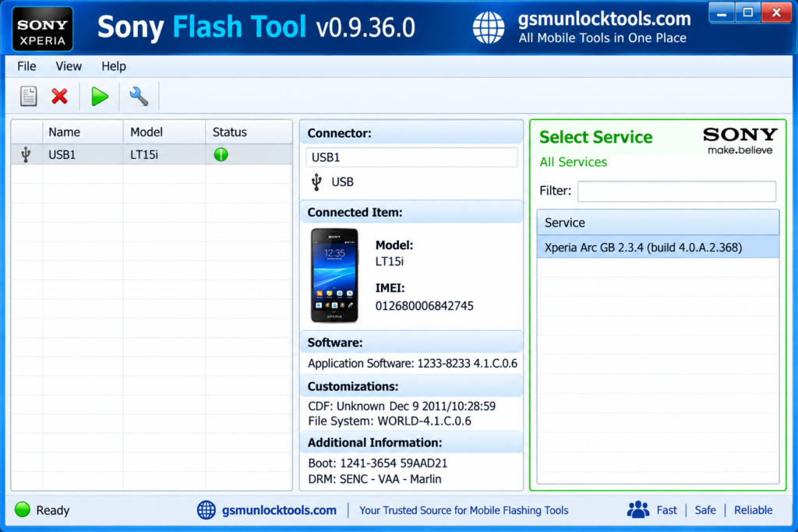Viewport: 798px width, 532px height.
Task: Sort by the Status column header
Action: pyautogui.click(x=249, y=132)
